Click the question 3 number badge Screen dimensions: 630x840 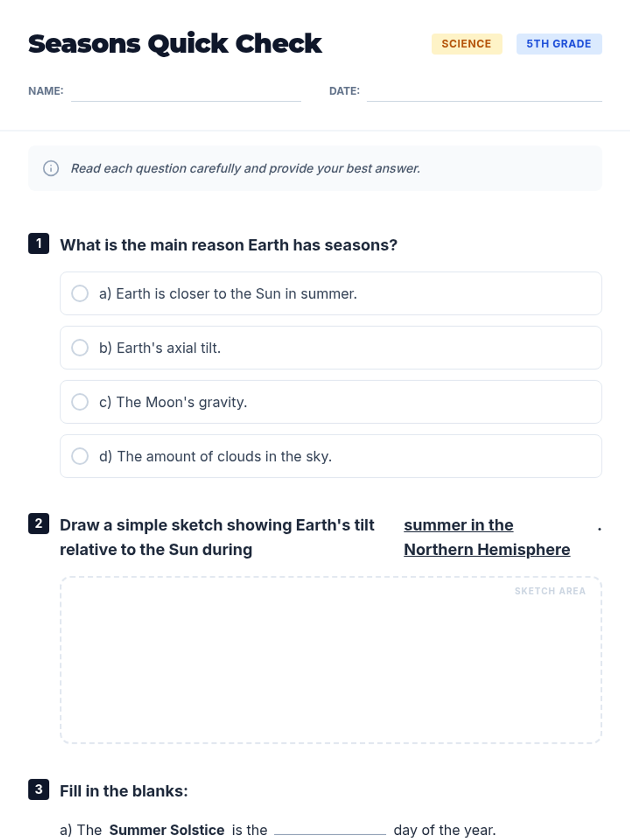point(39,789)
